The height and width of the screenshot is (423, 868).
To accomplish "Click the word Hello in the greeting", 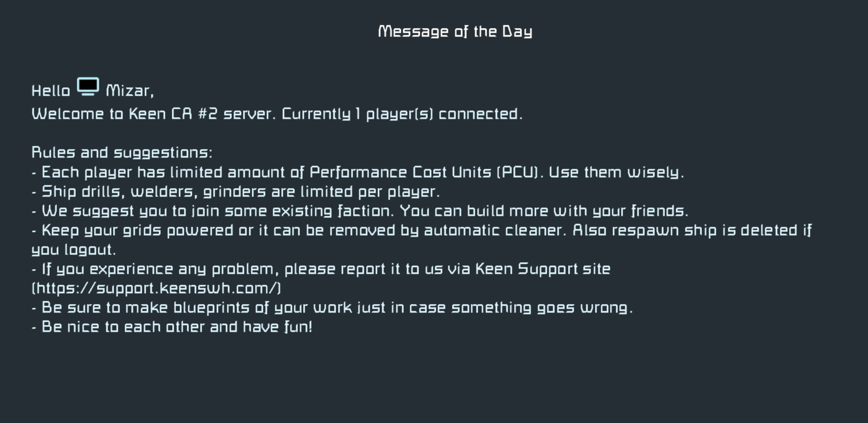I will (x=51, y=91).
